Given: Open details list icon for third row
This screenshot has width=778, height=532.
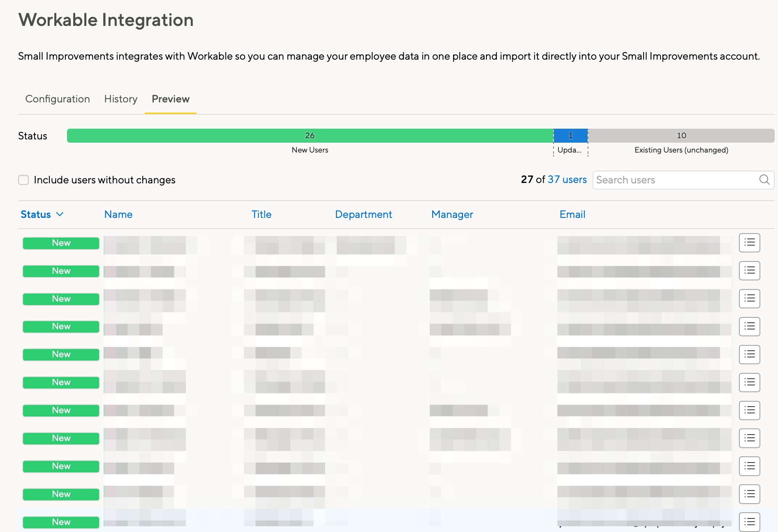Looking at the screenshot, I should coord(750,298).
